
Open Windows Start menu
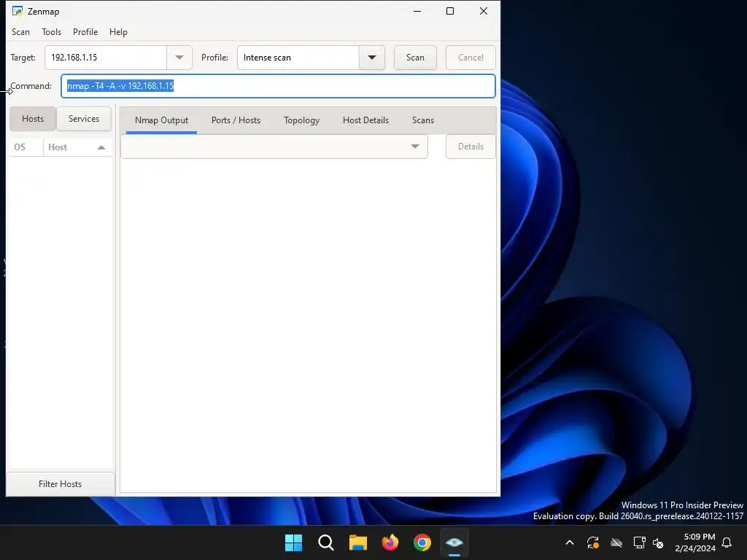tap(293, 542)
